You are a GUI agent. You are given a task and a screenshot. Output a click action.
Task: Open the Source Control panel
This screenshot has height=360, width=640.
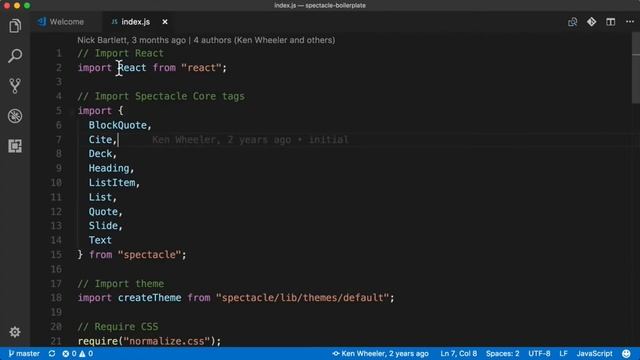point(15,86)
